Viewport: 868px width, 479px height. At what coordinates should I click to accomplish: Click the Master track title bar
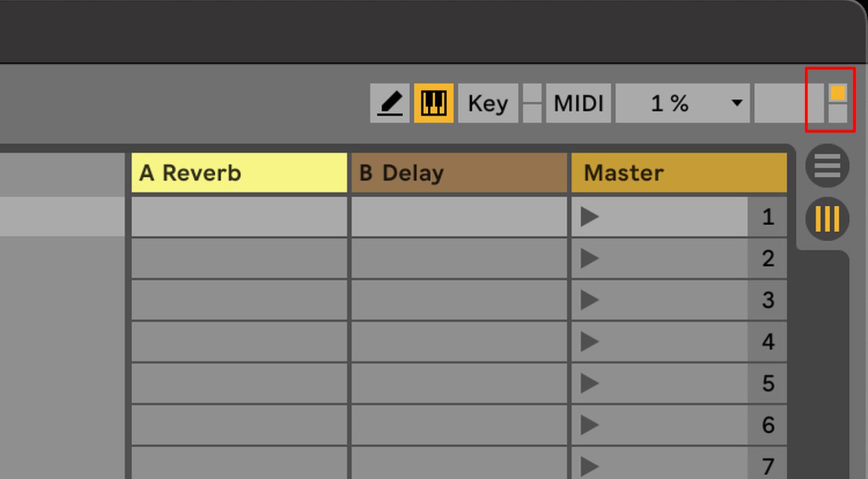click(678, 173)
